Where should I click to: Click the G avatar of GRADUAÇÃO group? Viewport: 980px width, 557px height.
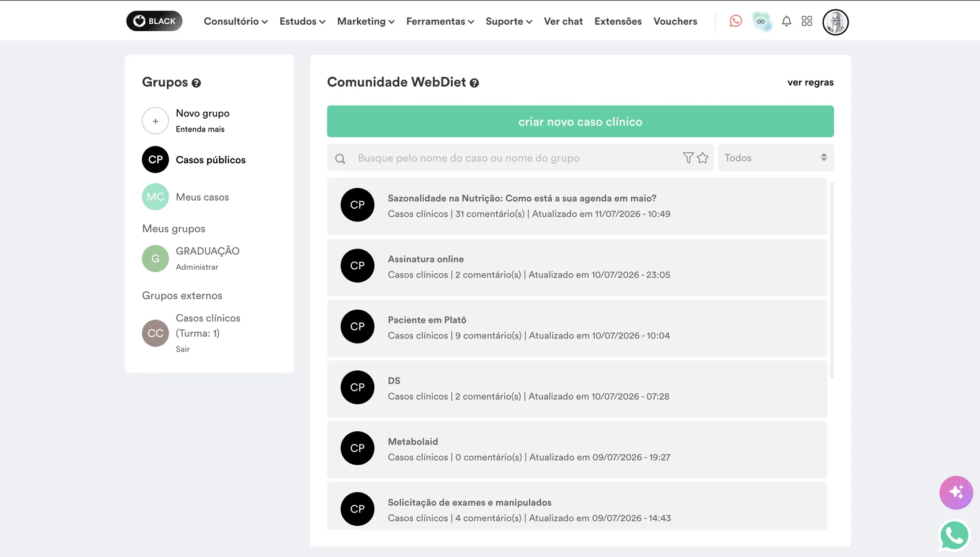click(x=155, y=259)
